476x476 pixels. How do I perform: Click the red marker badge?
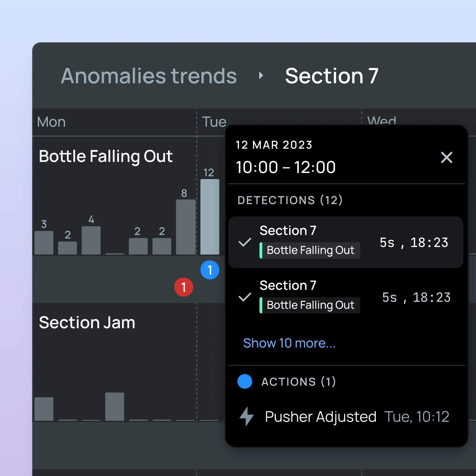pyautogui.click(x=184, y=287)
